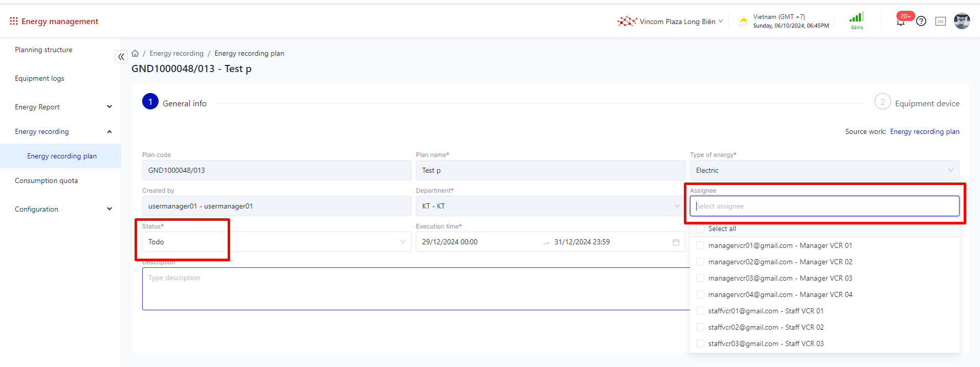Screen dimensions: 980x367
Task: Click the notifications bell icon
Action: click(x=901, y=21)
